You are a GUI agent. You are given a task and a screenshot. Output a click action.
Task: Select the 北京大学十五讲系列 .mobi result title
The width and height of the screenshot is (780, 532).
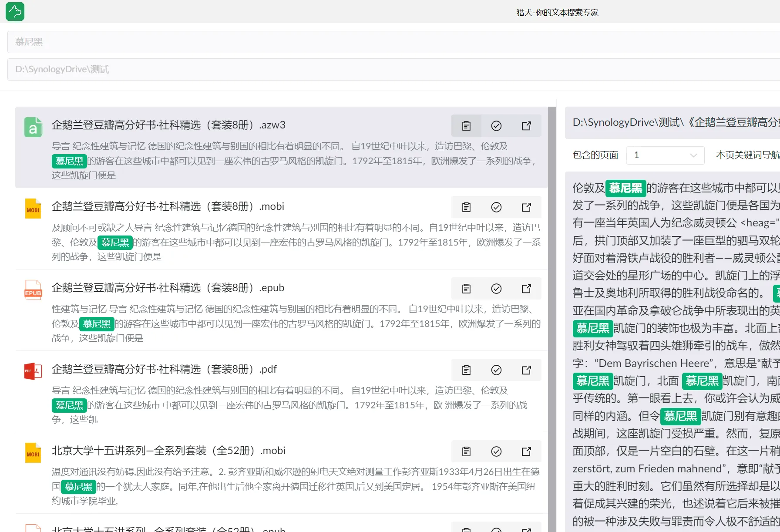pyautogui.click(x=168, y=451)
